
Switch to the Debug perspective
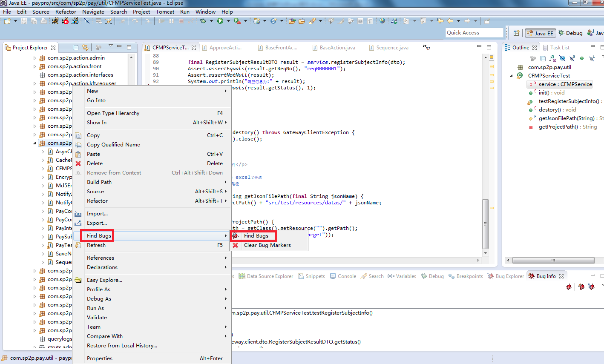570,33
